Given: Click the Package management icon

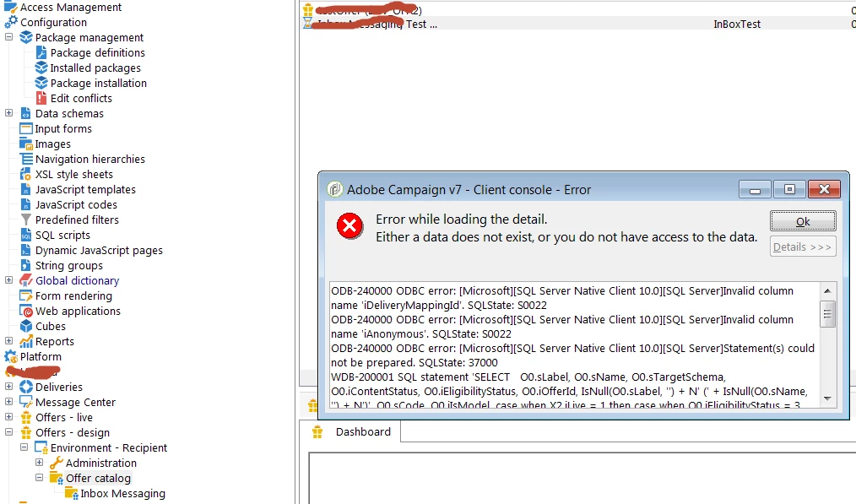Looking at the screenshot, I should point(25,37).
